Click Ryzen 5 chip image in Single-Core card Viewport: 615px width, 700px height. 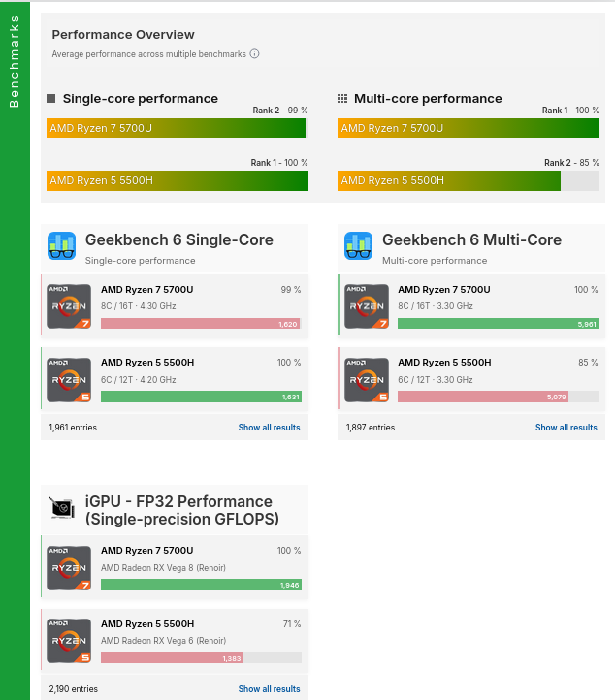click(x=69, y=378)
